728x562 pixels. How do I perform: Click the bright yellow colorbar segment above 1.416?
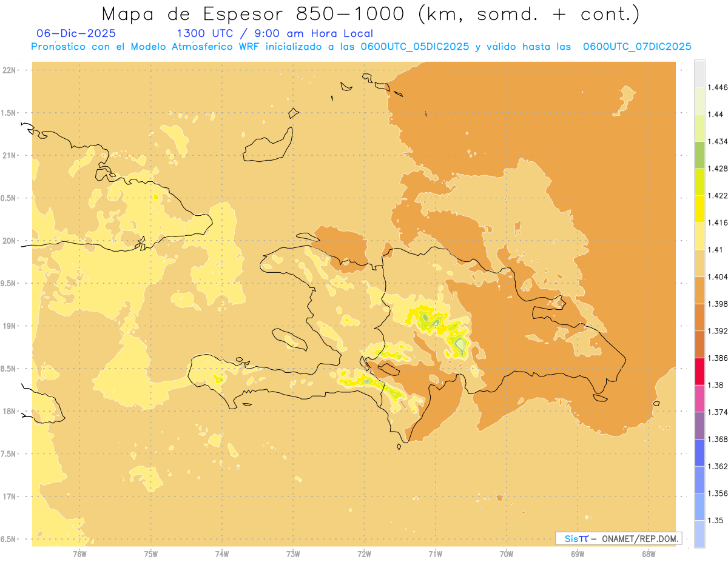(x=699, y=209)
